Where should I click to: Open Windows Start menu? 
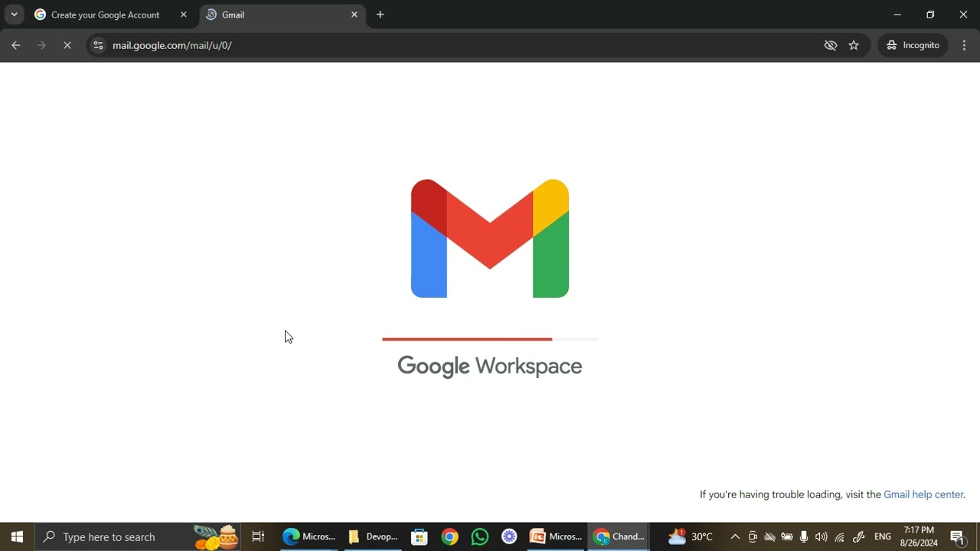(x=17, y=536)
